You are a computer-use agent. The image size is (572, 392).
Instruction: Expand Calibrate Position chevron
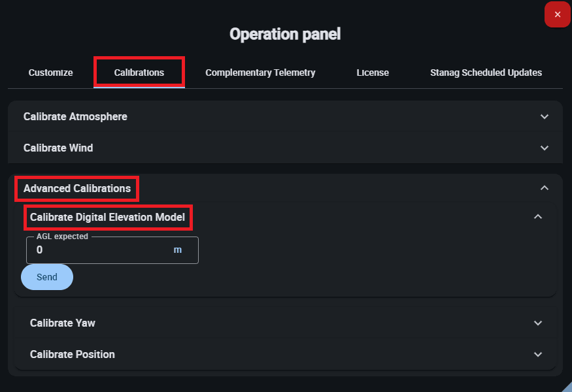tap(538, 354)
